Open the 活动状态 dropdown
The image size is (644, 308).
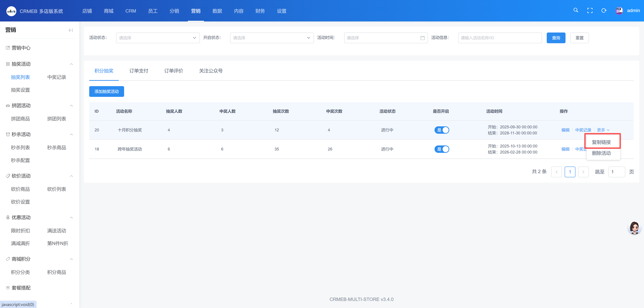(157, 38)
